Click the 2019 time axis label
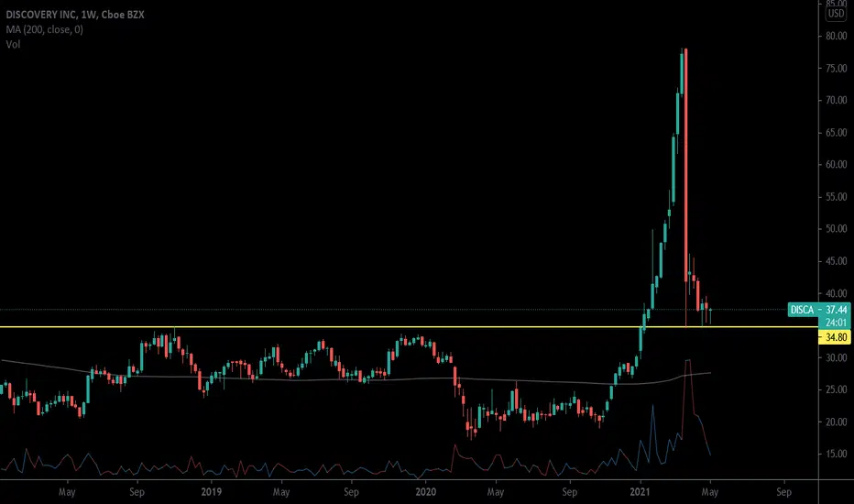 click(212, 492)
